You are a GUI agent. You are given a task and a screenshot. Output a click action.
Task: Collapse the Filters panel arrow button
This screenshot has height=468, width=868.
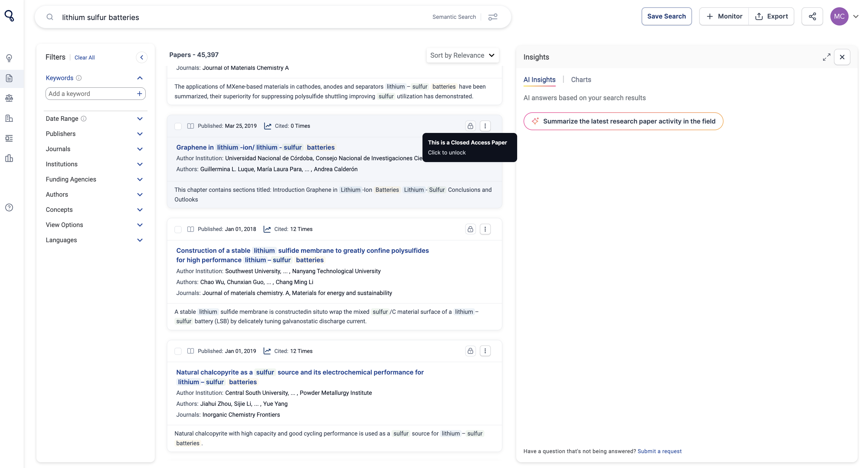pos(141,57)
